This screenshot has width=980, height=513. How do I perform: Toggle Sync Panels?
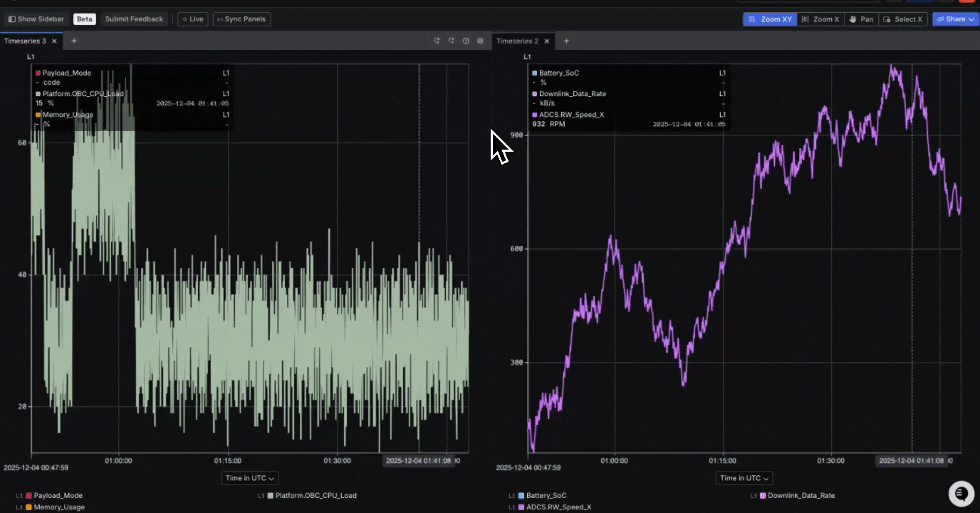(241, 19)
